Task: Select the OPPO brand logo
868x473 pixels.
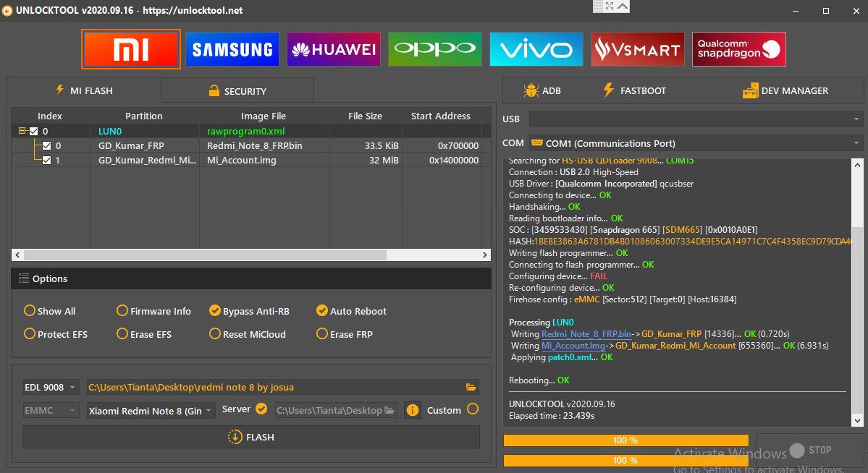Action: [x=435, y=49]
